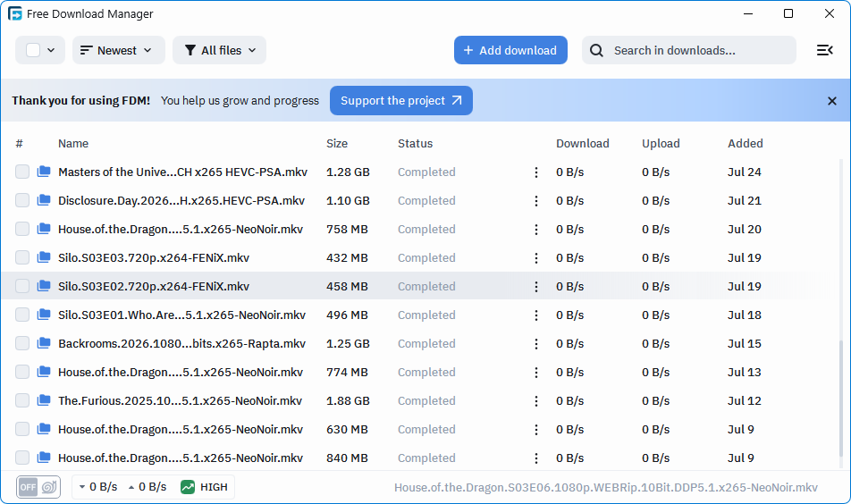The image size is (851, 504).
Task: Open the Newest sort dropdown
Action: pos(118,50)
